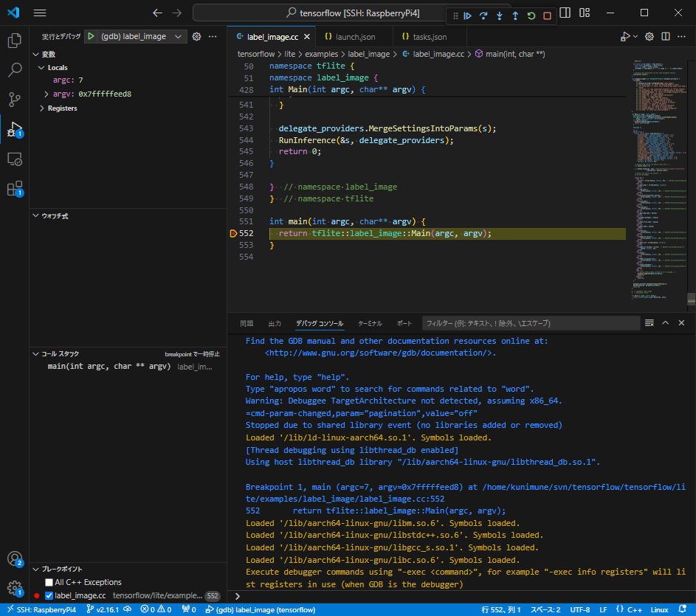Expand the Registers node
The width and height of the screenshot is (696, 616).
[x=41, y=108]
